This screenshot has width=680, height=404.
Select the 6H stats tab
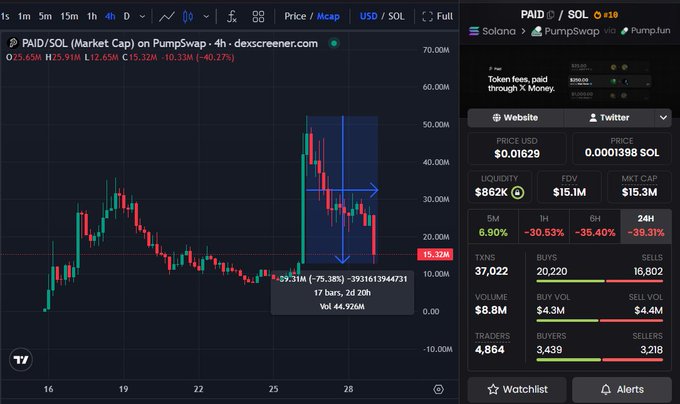coord(595,226)
